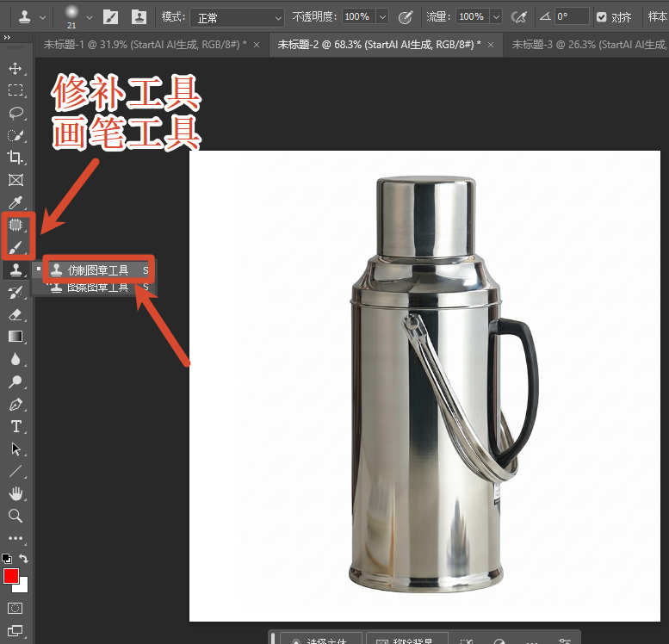Select the Eraser tool
Image resolution: width=669 pixels, height=644 pixels.
click(15, 315)
